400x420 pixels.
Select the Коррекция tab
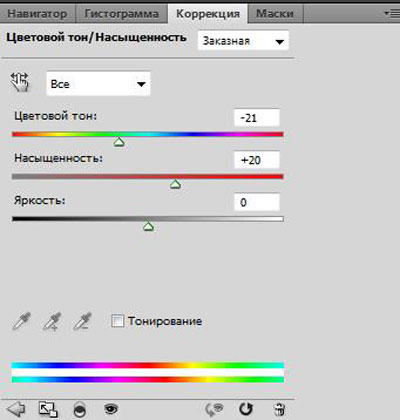[x=208, y=14]
